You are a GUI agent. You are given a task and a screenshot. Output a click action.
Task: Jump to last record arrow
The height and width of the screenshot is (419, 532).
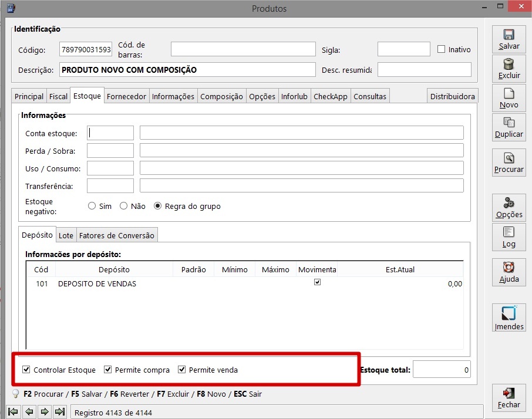click(x=60, y=411)
